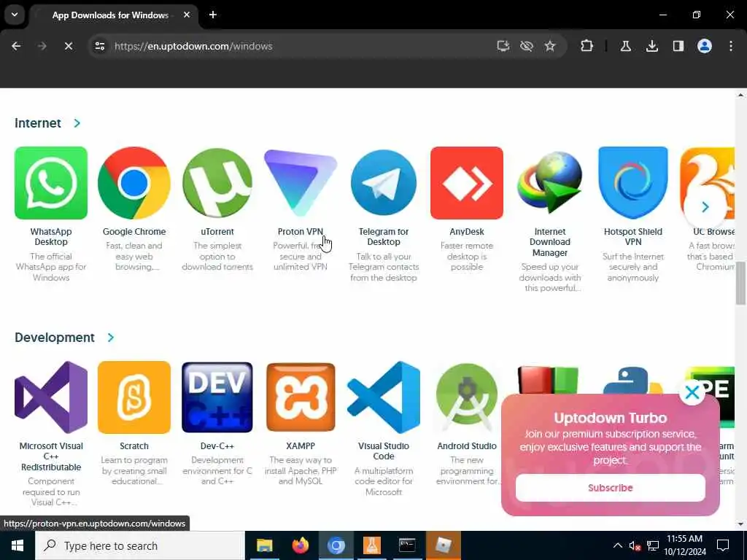Viewport: 747px width, 560px height.
Task: Expand the Development category arrow
Action: 111,338
